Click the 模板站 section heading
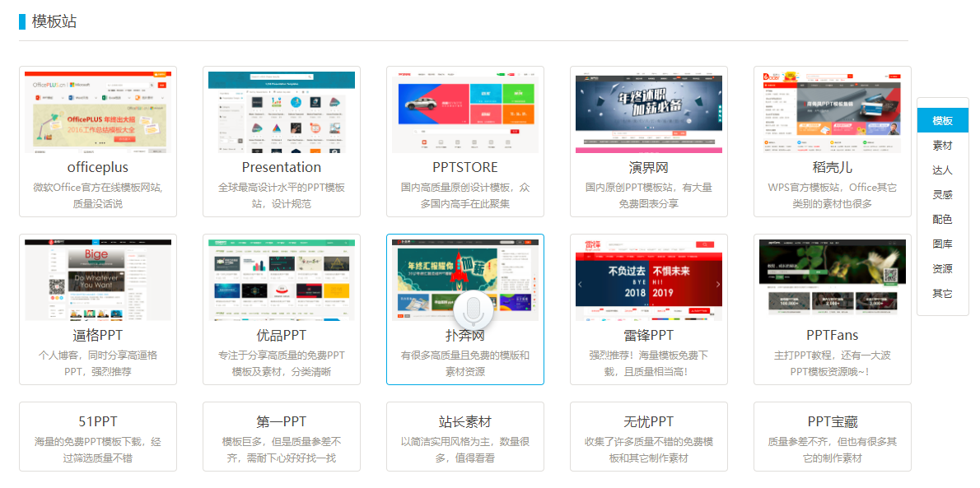Image resolution: width=980 pixels, height=488 pixels. 54,21
